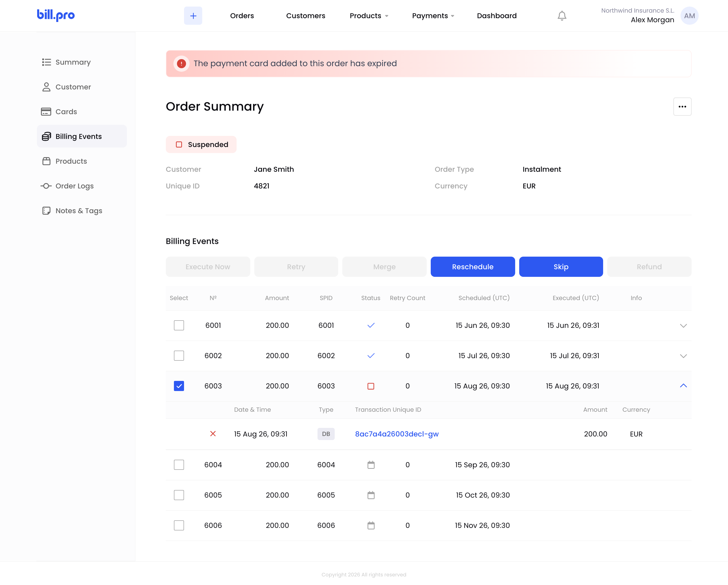Select the checkbox for billing event 6006
Screen dimensions: 728x585
[179, 525]
